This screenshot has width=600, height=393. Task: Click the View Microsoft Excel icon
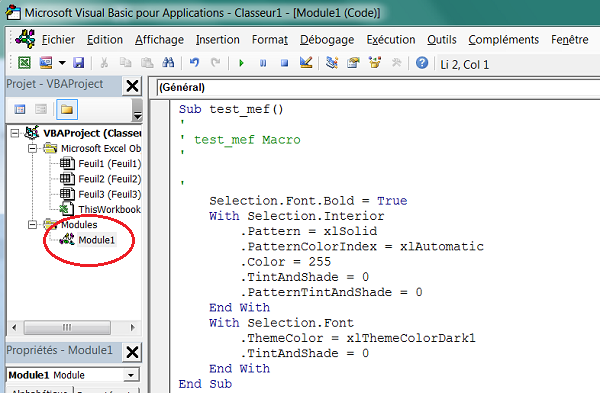[x=24, y=63]
